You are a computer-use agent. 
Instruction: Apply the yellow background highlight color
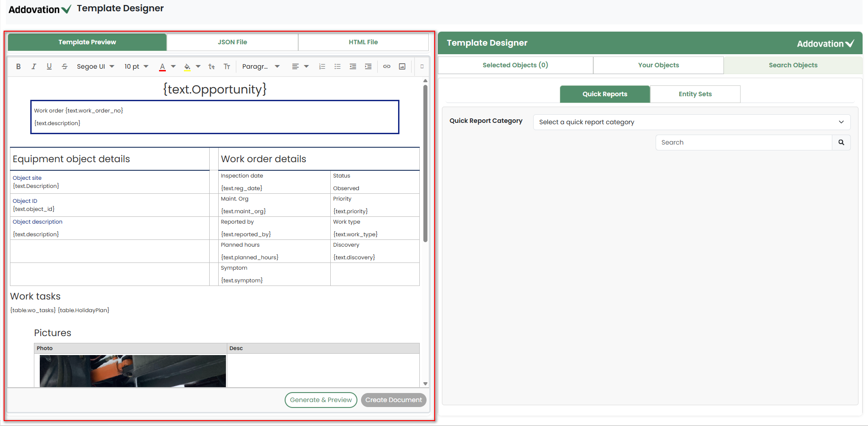coord(187,66)
